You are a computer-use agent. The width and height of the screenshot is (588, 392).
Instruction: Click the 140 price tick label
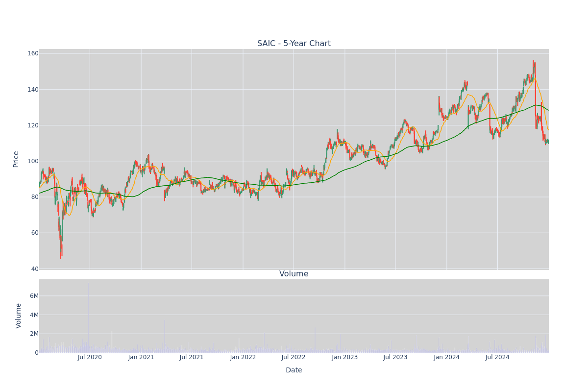click(33, 89)
